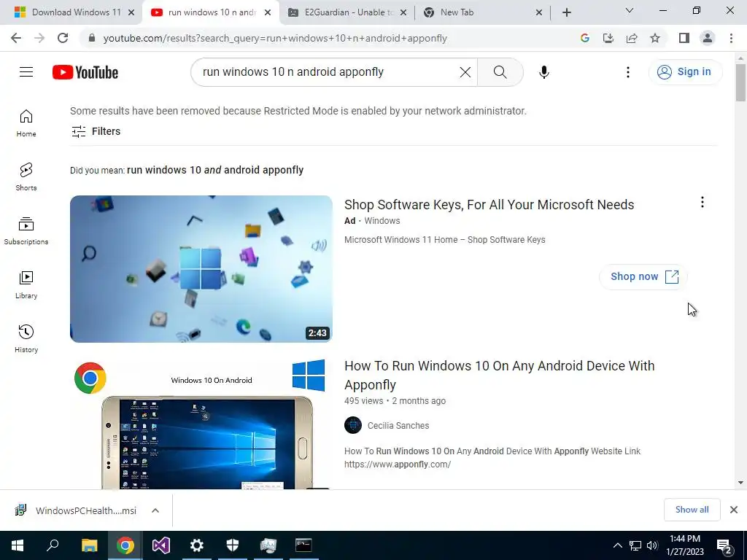747x560 pixels.
Task: Clear the search query with the X
Action: point(465,72)
